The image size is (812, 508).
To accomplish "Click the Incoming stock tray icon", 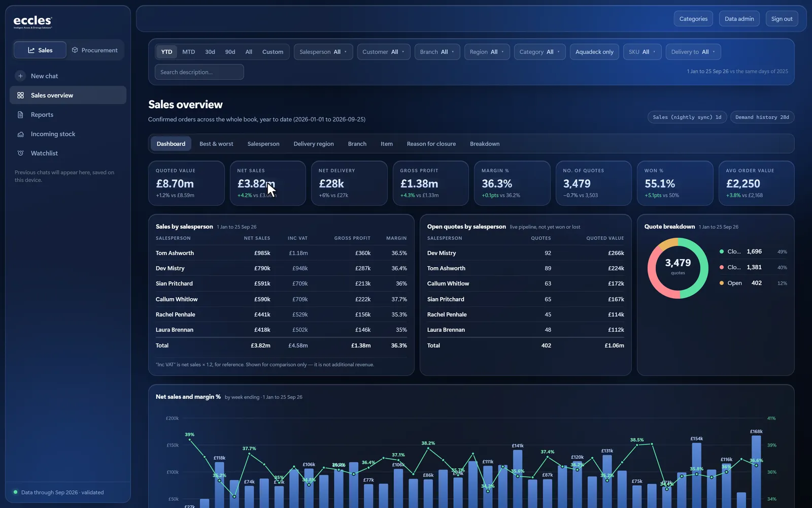I will tap(20, 134).
